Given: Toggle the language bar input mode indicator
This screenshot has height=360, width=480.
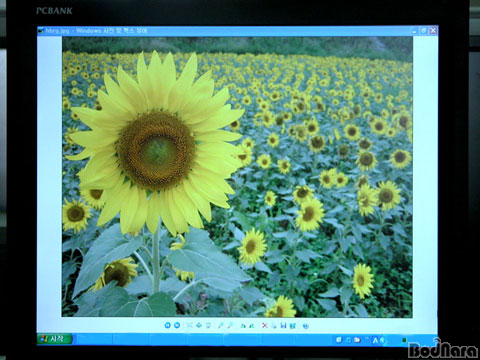Looking at the screenshot, I should point(375,340).
